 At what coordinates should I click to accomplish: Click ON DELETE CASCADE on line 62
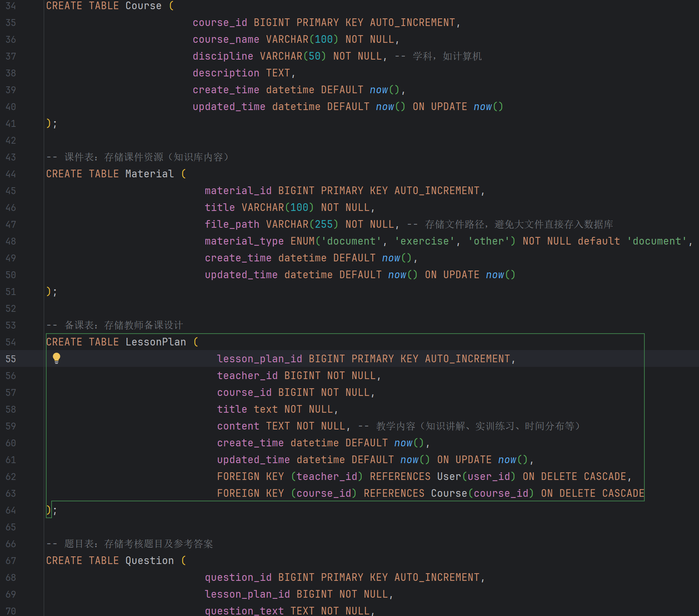tap(574, 477)
